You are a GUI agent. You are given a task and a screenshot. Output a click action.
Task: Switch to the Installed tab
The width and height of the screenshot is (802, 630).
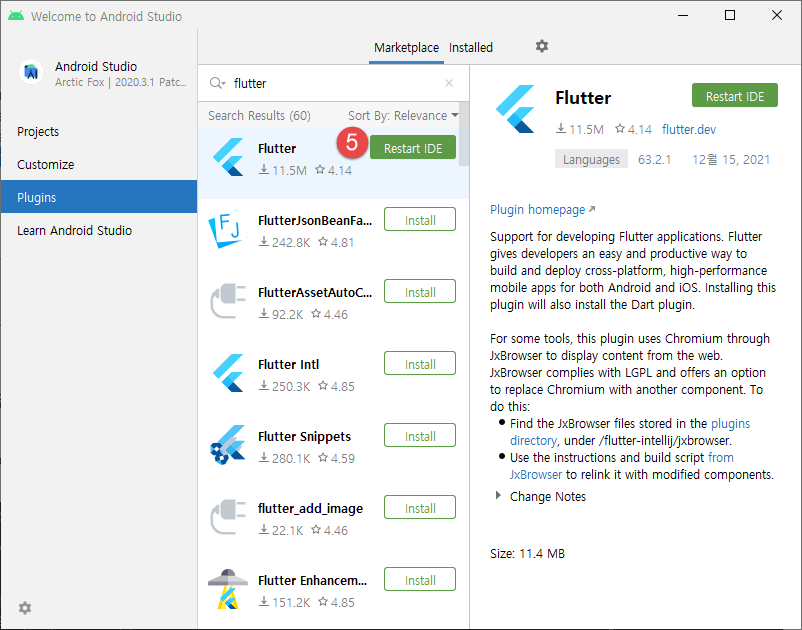(471, 48)
